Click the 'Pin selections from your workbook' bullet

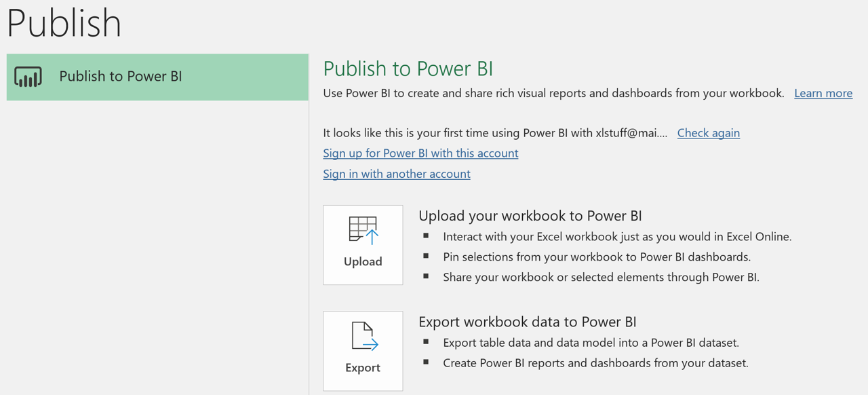coord(596,257)
